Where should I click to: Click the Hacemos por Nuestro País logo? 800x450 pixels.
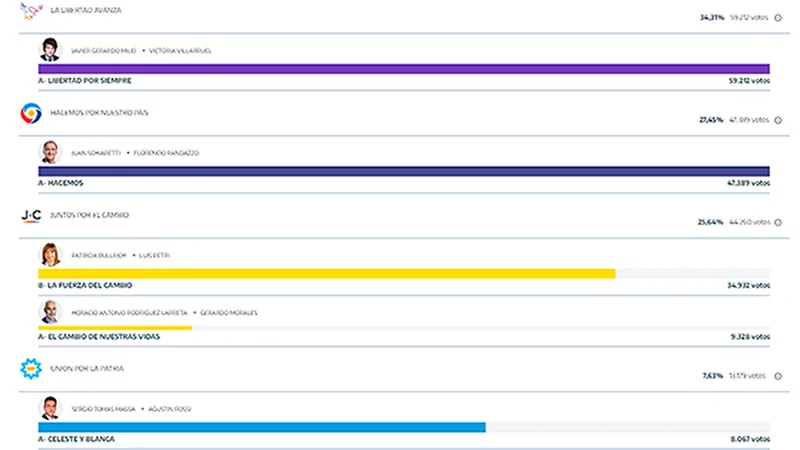(x=30, y=113)
